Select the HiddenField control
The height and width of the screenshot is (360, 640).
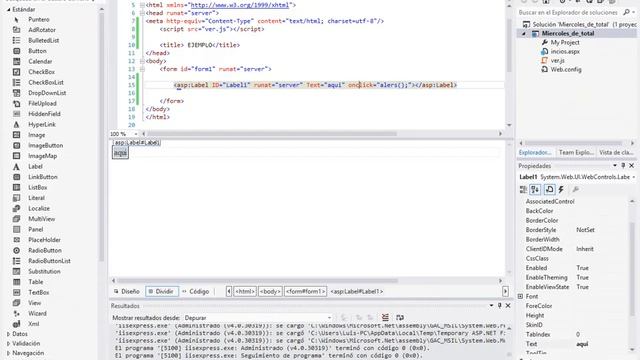coord(44,114)
